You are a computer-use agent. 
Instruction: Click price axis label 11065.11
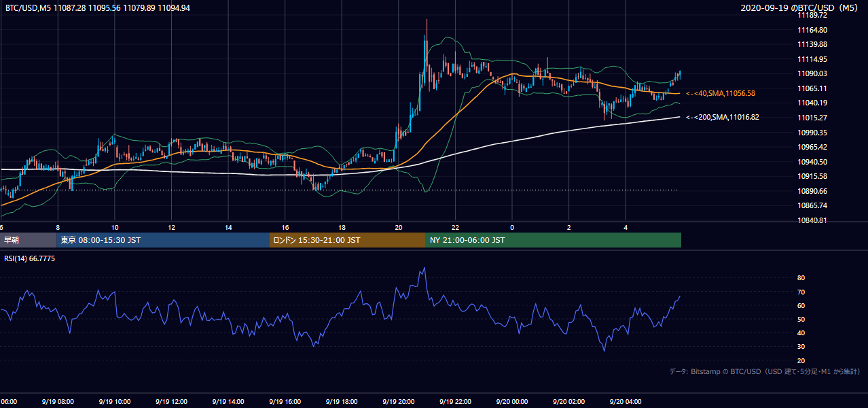[x=812, y=88]
